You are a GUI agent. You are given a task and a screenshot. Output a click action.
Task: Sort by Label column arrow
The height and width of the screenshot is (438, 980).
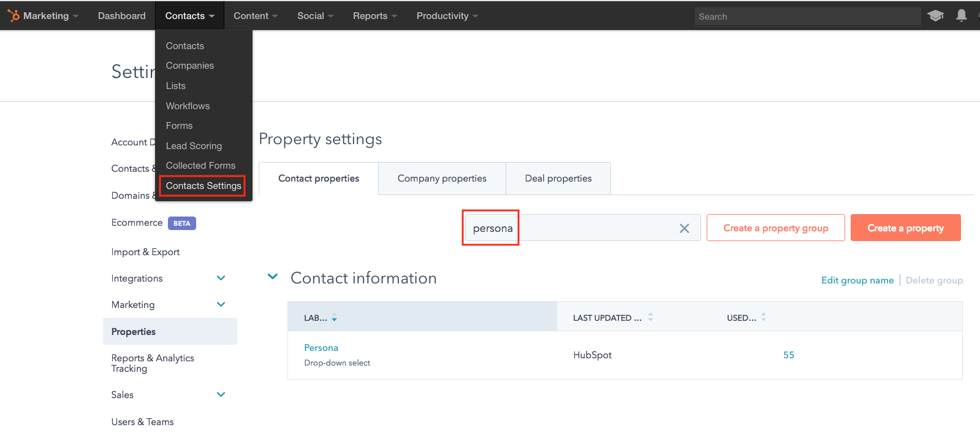(335, 318)
